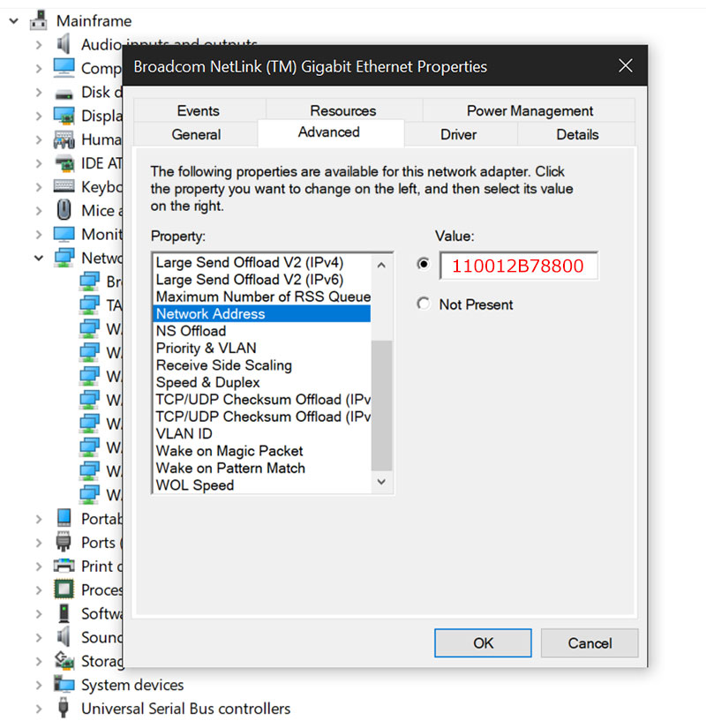Viewport: 706px width, 728px height.
Task: Open the Power Management tab
Action: (x=529, y=110)
